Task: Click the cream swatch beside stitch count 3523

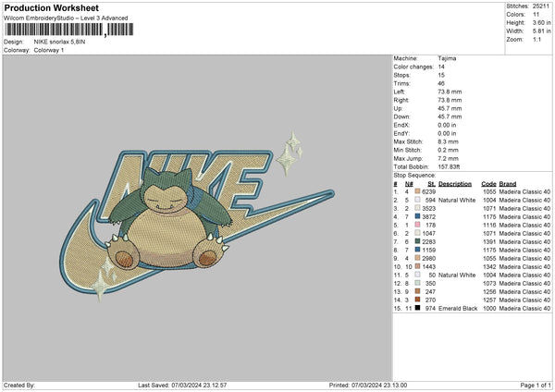Action: click(x=418, y=208)
